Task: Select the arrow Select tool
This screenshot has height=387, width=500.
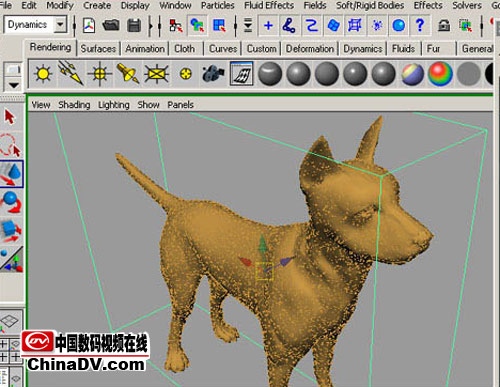Action: 10,117
